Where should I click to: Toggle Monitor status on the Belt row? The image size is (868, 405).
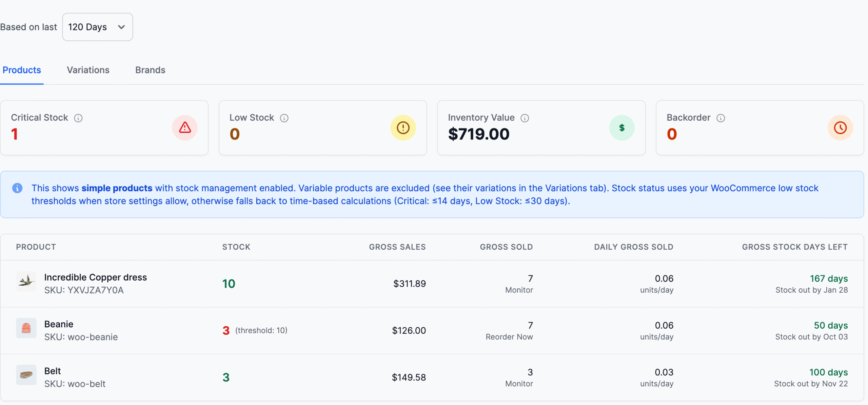[x=519, y=384]
